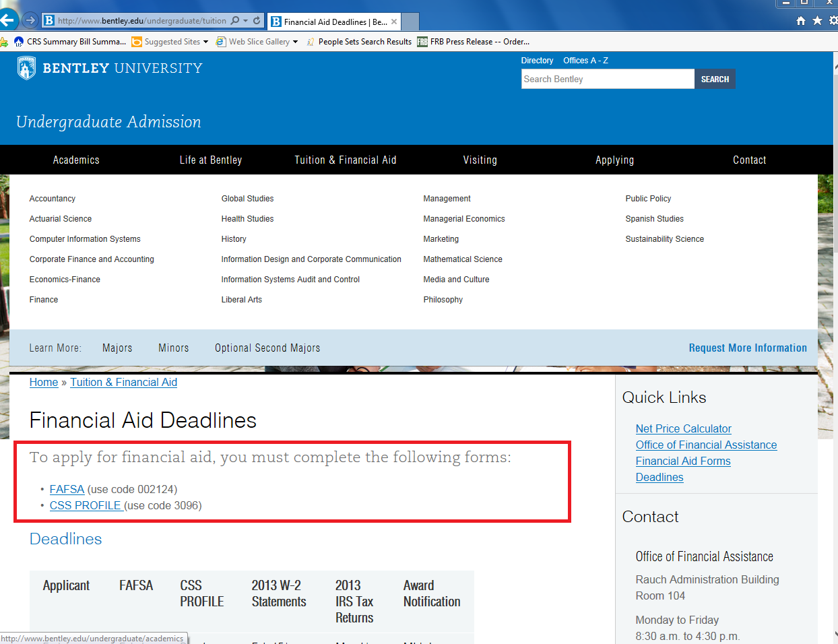
Task: Open the Marketing major link
Action: [x=441, y=239]
